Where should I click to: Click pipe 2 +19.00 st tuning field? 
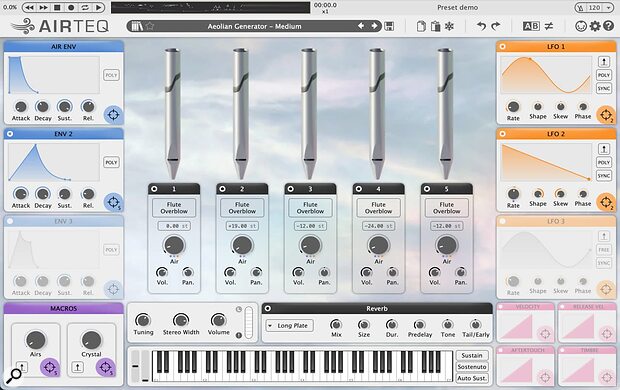coord(242,226)
